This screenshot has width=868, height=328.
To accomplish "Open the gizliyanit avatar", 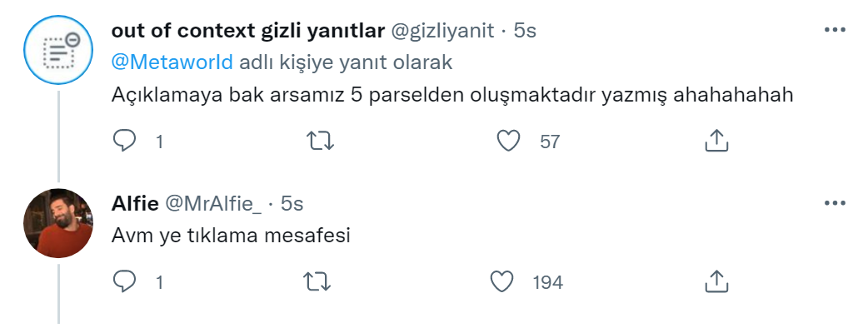I will click(58, 50).
